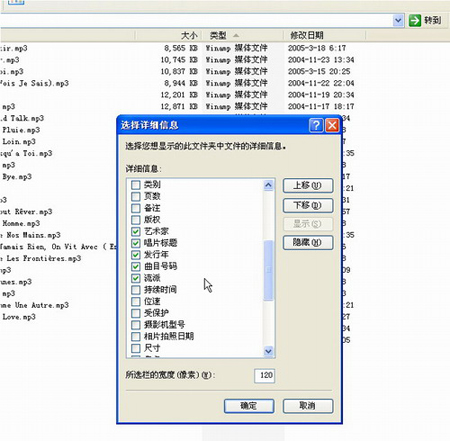Image resolution: width=450 pixels, height=441 pixels.
Task: Click 确定 to confirm the dialog
Action: [x=249, y=406]
